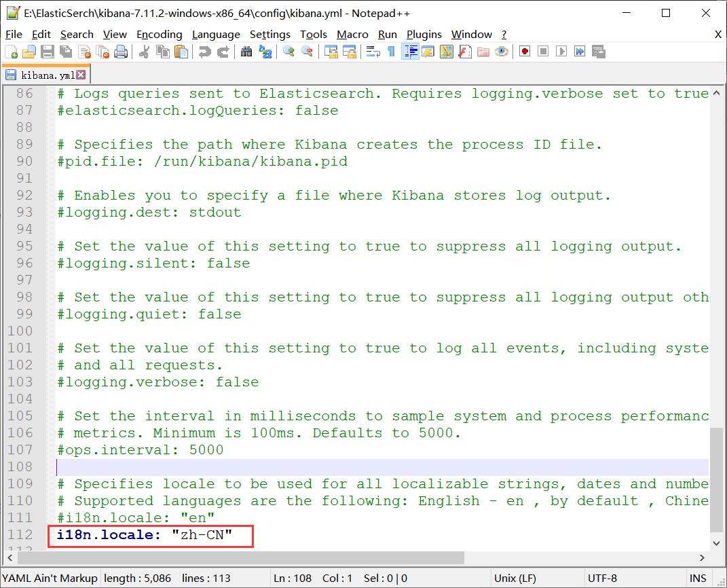Open the user defined language dialog

click(x=428, y=52)
